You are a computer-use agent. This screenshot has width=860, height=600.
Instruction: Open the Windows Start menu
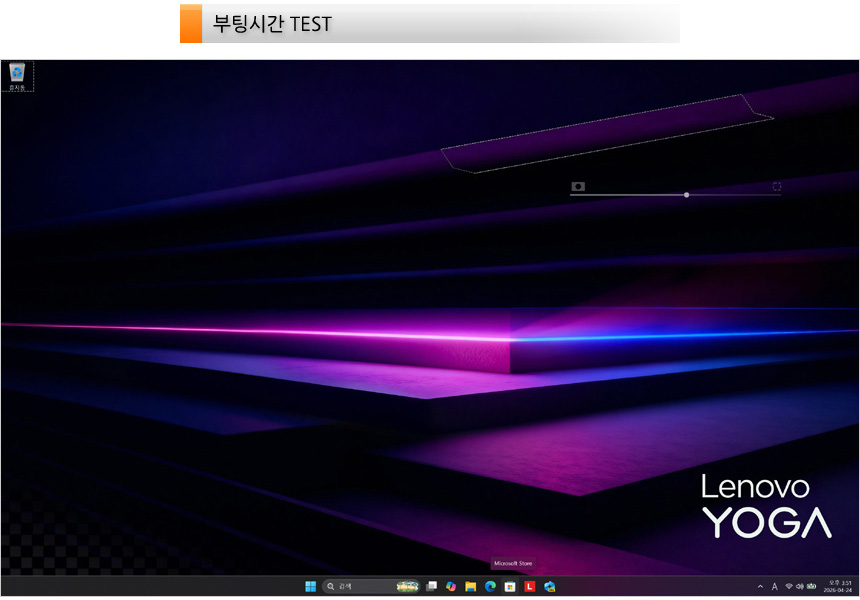pos(310,586)
